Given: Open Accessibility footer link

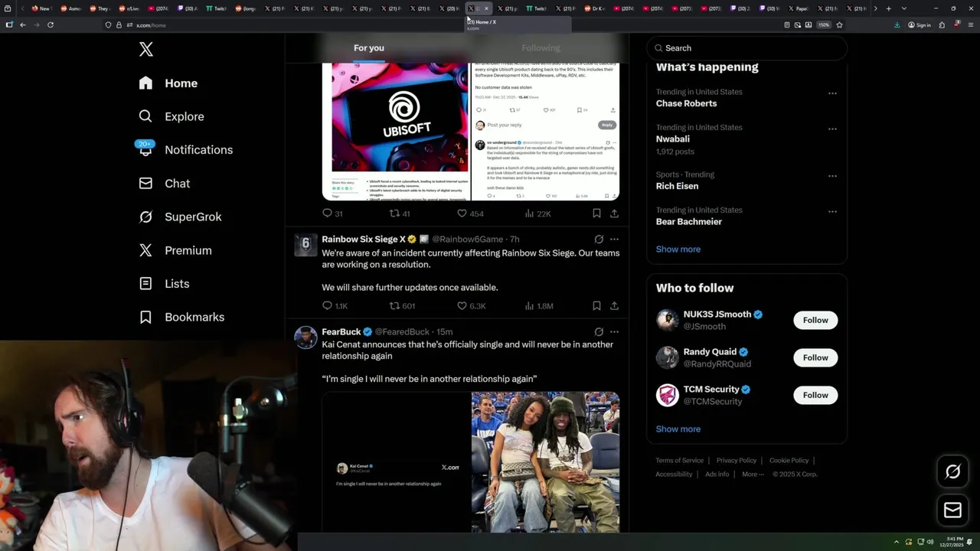Looking at the screenshot, I should click(x=674, y=474).
